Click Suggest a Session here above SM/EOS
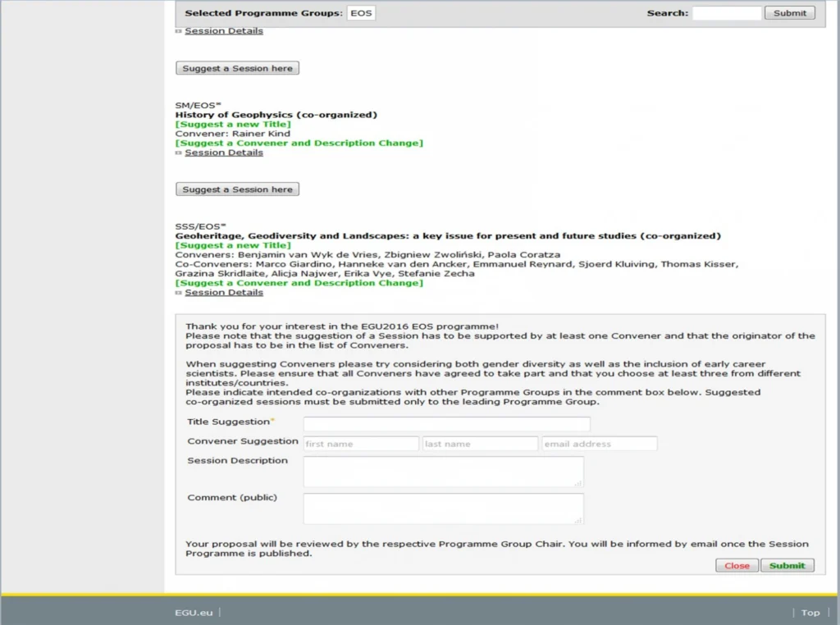Viewport: 840px width, 625px height. pyautogui.click(x=237, y=68)
